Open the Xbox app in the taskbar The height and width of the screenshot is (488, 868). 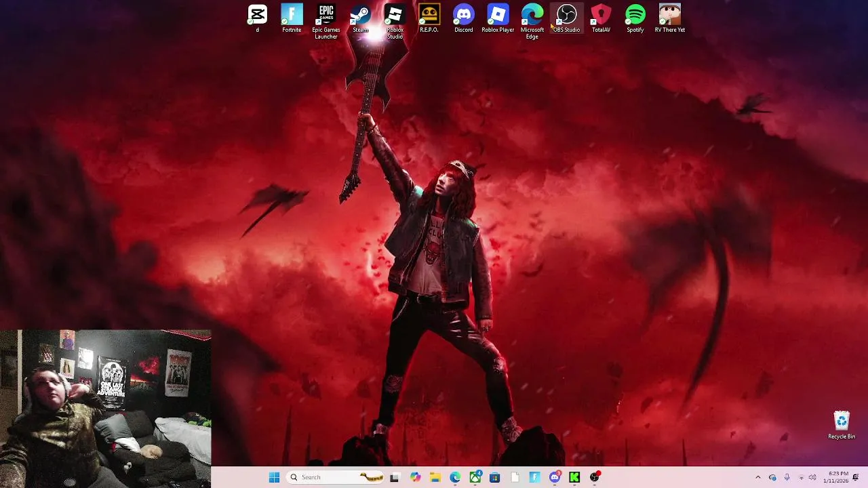(x=475, y=477)
